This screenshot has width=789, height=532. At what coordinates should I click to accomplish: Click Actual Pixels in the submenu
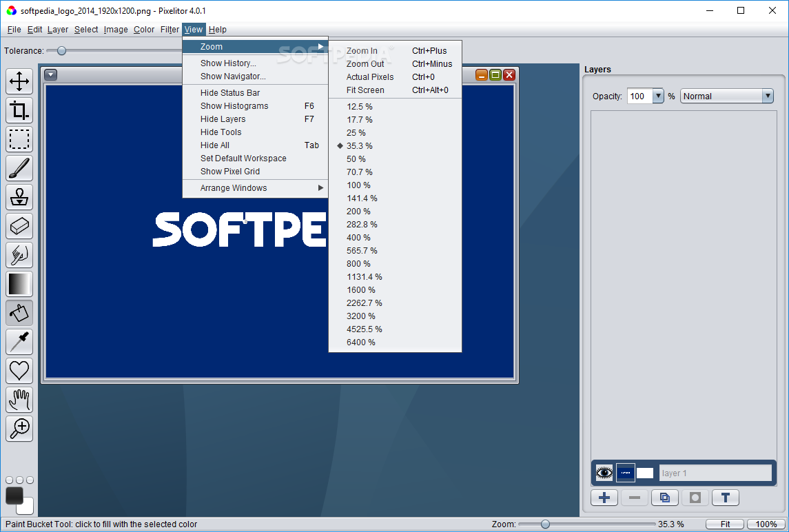tap(395, 77)
